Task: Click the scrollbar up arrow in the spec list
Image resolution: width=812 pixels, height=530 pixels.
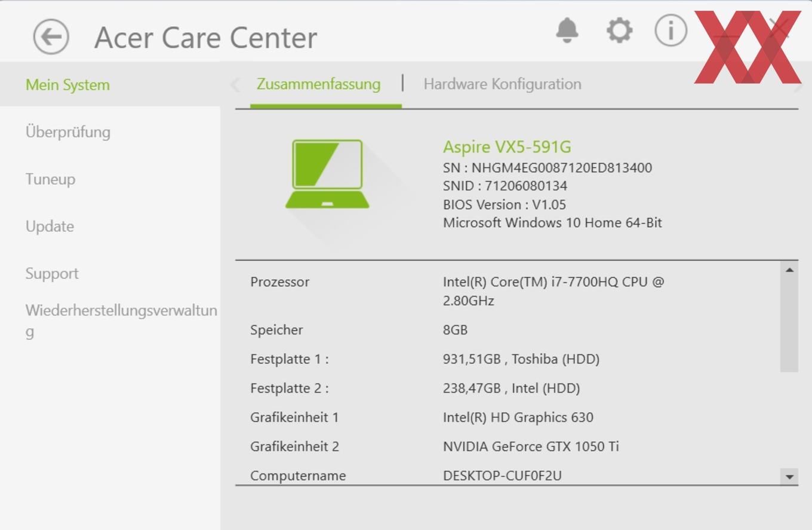Action: click(789, 270)
